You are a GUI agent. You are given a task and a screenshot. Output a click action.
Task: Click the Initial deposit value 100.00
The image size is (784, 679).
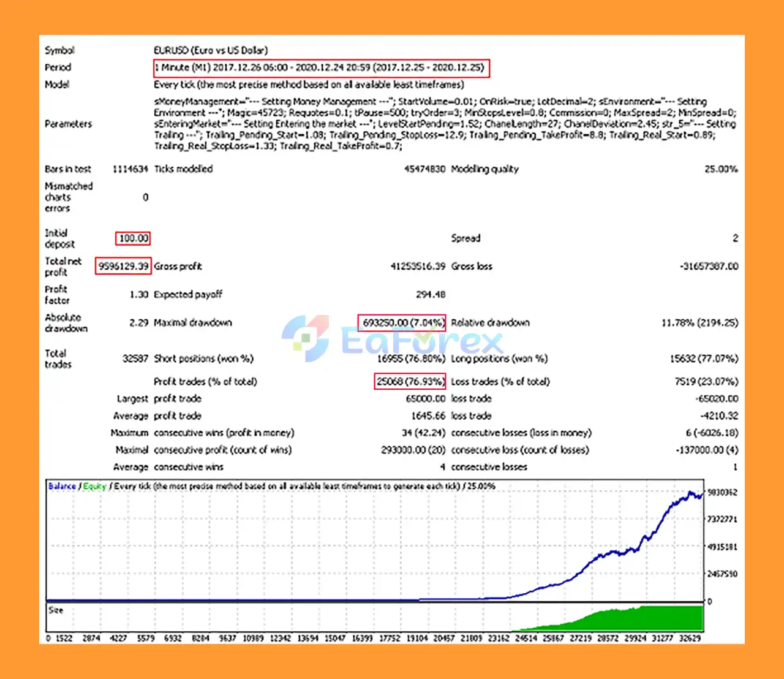133,238
